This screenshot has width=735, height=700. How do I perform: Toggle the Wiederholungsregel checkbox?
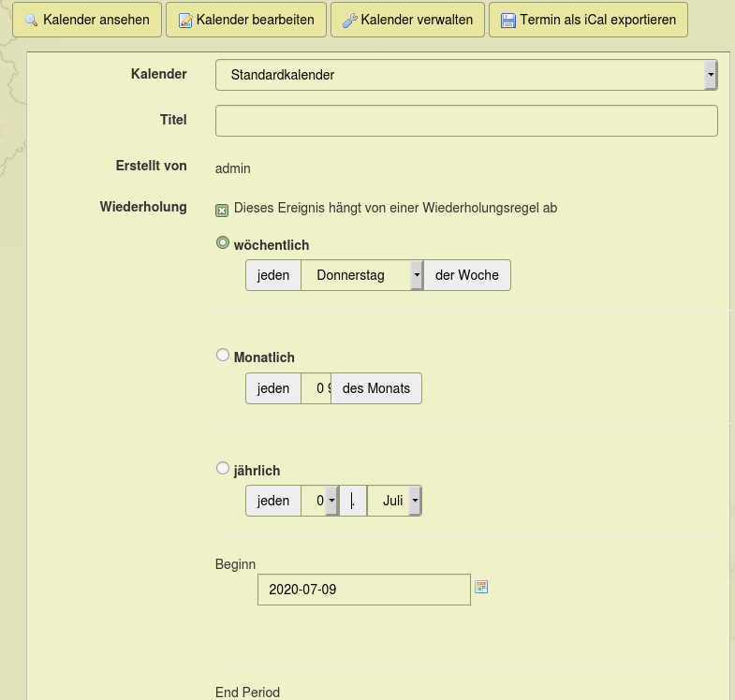222,210
